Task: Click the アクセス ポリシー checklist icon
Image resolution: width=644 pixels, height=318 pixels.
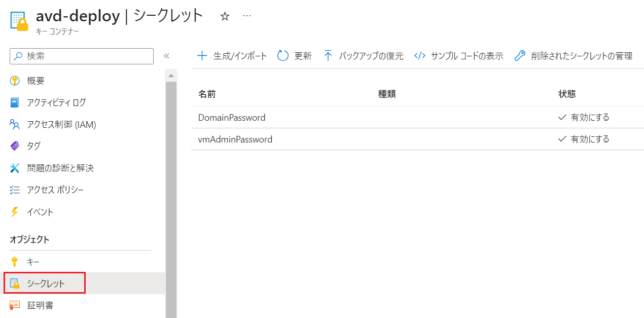Action: click(15, 190)
